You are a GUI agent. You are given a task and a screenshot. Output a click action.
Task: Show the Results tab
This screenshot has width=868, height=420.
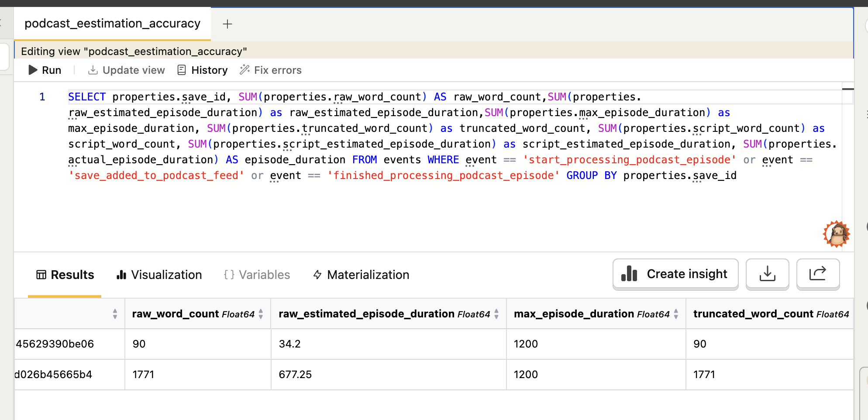click(65, 275)
